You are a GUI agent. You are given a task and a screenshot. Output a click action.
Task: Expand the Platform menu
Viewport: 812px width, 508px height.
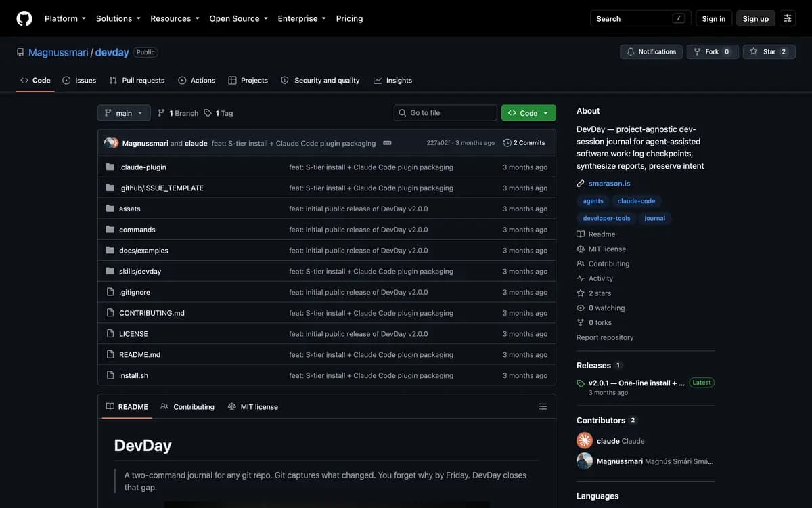coord(65,18)
